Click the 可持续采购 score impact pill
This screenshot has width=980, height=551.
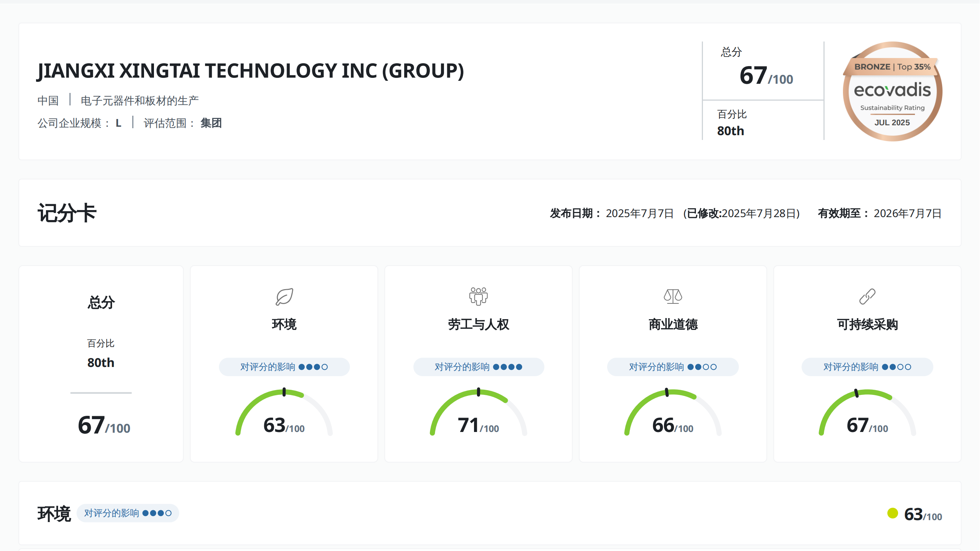(x=867, y=367)
